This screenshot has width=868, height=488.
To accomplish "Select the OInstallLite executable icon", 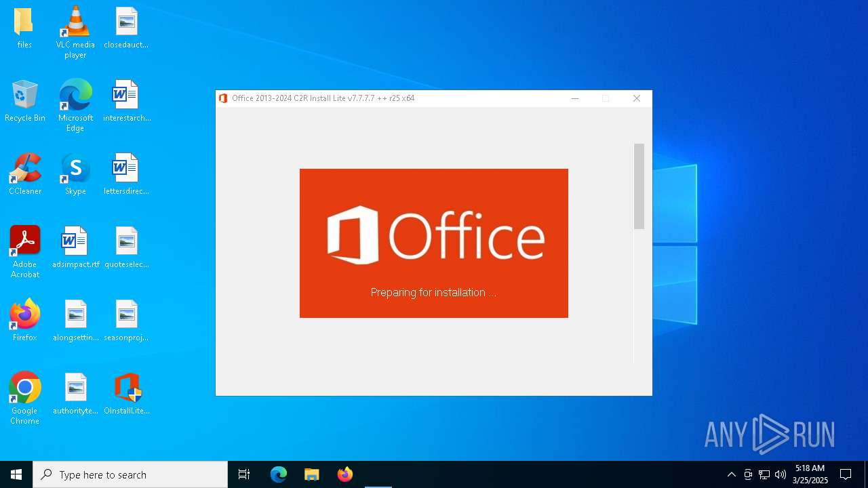I will coord(126,393).
